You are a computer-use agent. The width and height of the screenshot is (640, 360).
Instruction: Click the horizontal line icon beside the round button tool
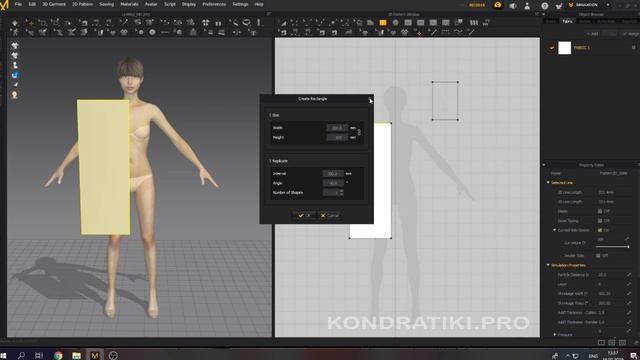click(164, 32)
